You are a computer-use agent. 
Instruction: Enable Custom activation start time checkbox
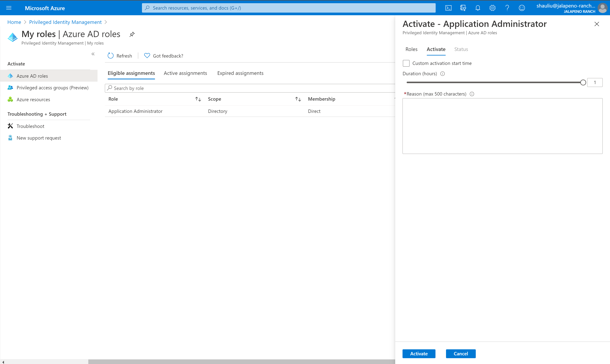[406, 63]
